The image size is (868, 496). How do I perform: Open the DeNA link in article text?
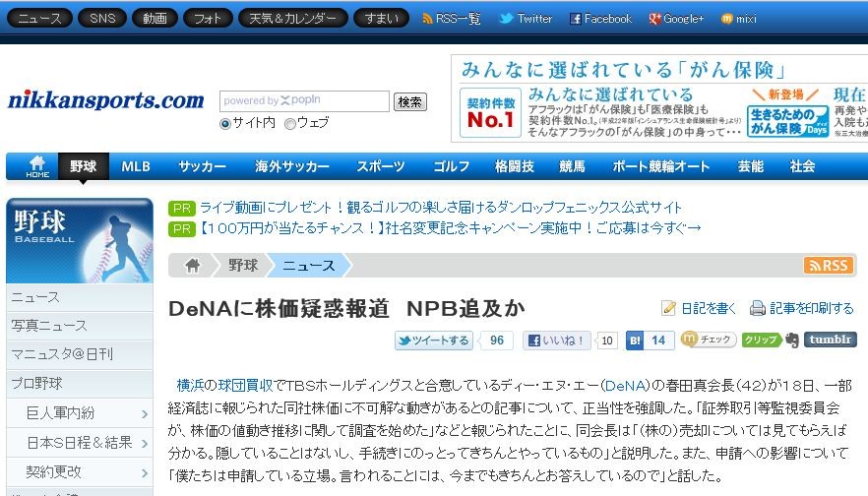tap(625, 386)
